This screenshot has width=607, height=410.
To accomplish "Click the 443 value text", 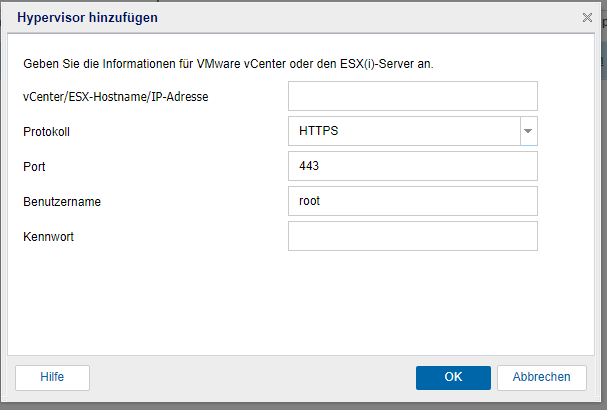I will pos(309,166).
